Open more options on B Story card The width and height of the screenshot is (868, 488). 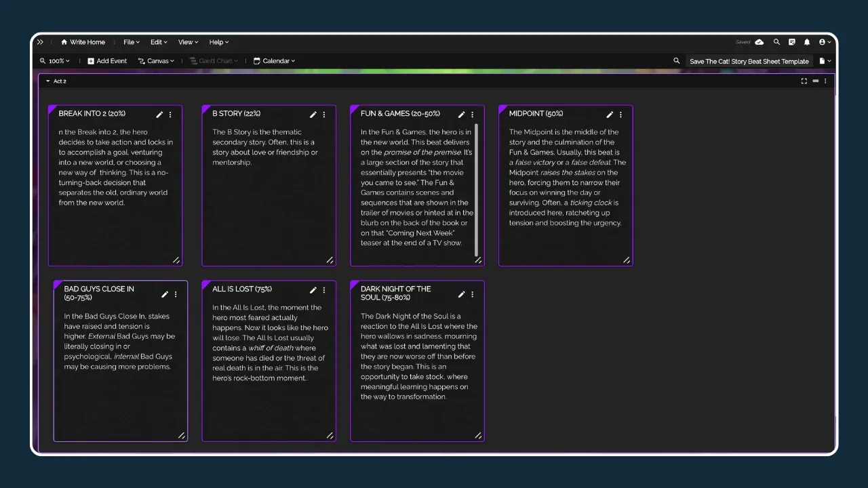click(324, 115)
